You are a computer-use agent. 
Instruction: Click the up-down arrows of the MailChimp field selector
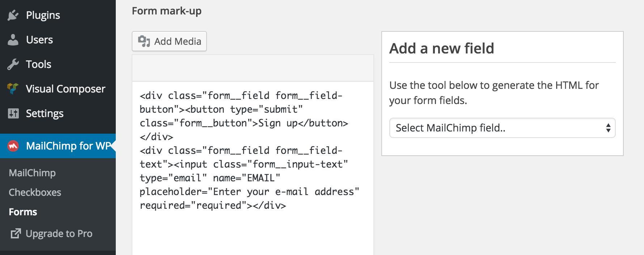tap(608, 128)
